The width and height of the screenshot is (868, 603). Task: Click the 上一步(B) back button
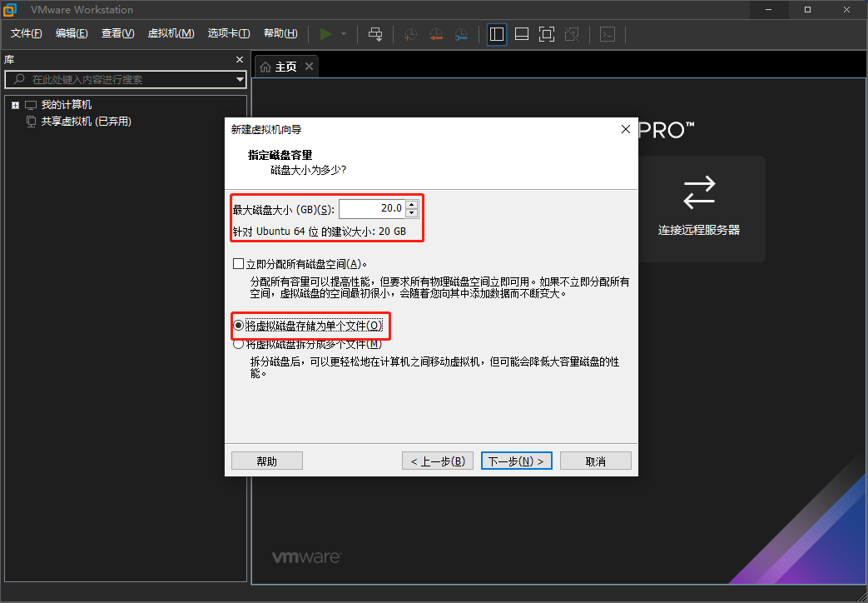coord(437,461)
